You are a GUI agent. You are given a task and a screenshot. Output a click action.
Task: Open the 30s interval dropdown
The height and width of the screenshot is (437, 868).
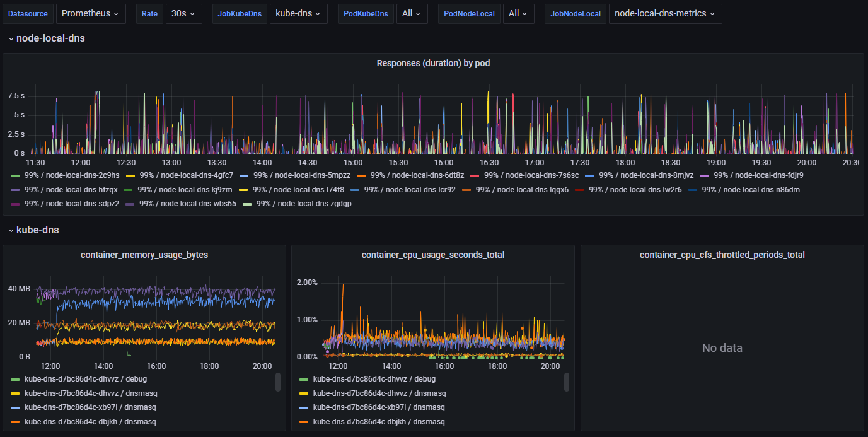[x=183, y=13]
